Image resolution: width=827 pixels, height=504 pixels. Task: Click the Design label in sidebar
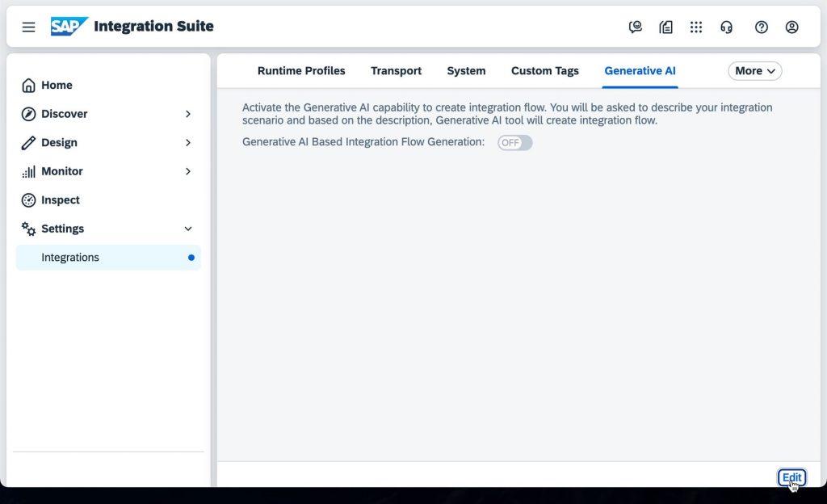click(59, 143)
